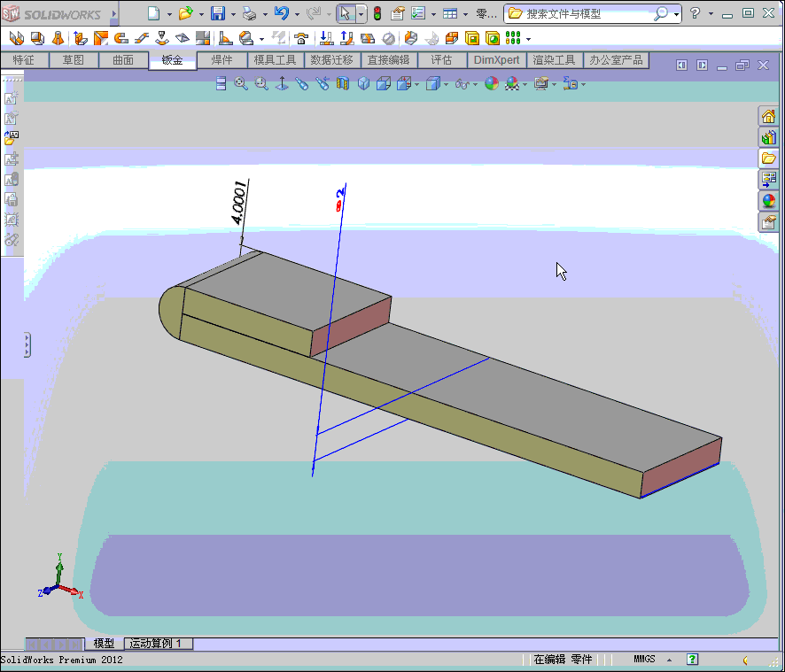Click the Zoom to Area magnifier
The image size is (785, 672).
[x=261, y=83]
